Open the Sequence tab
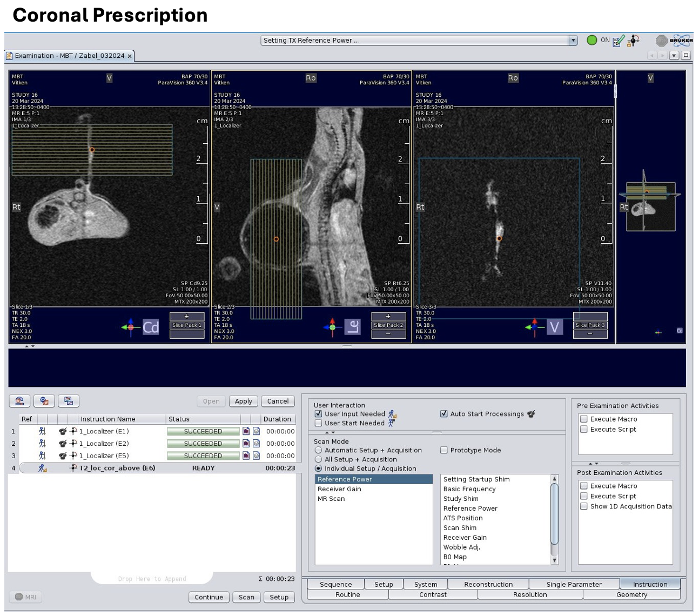699x616 pixels. pos(335,585)
